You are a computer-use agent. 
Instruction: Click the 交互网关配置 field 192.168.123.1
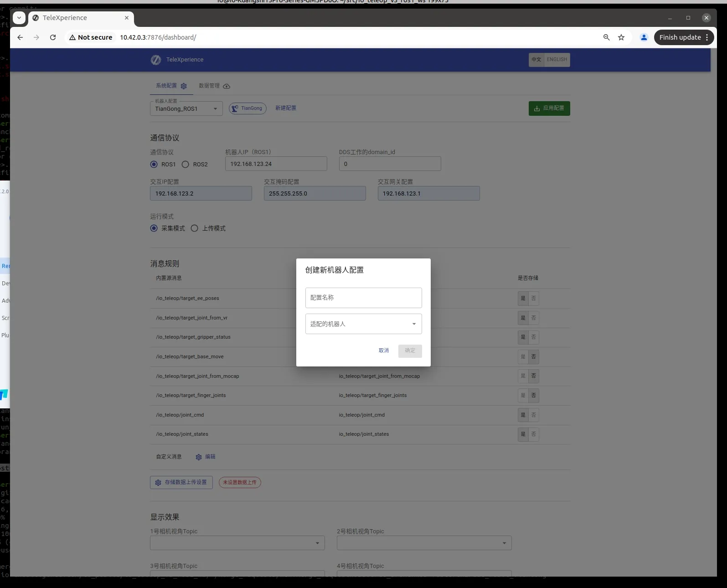click(429, 194)
